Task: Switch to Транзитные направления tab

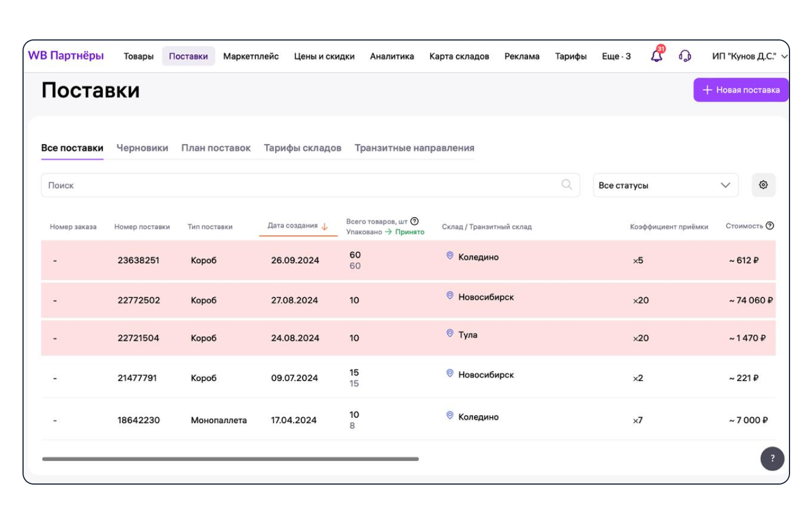Action: coord(414,148)
